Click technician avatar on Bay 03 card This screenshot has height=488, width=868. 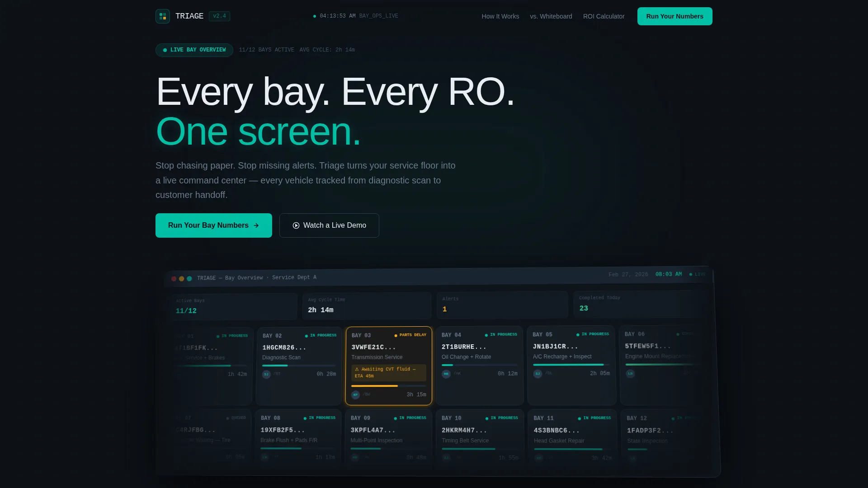355,395
